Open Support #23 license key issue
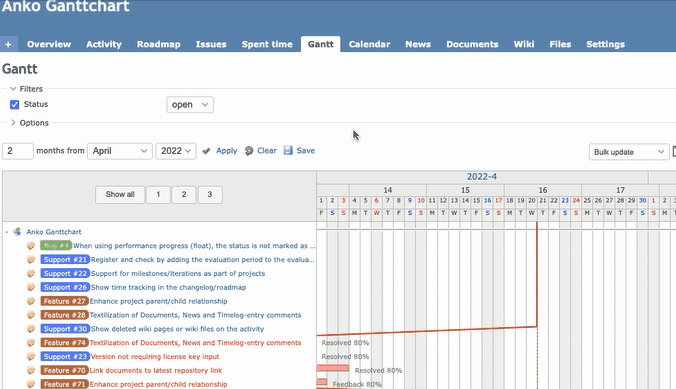 155,357
